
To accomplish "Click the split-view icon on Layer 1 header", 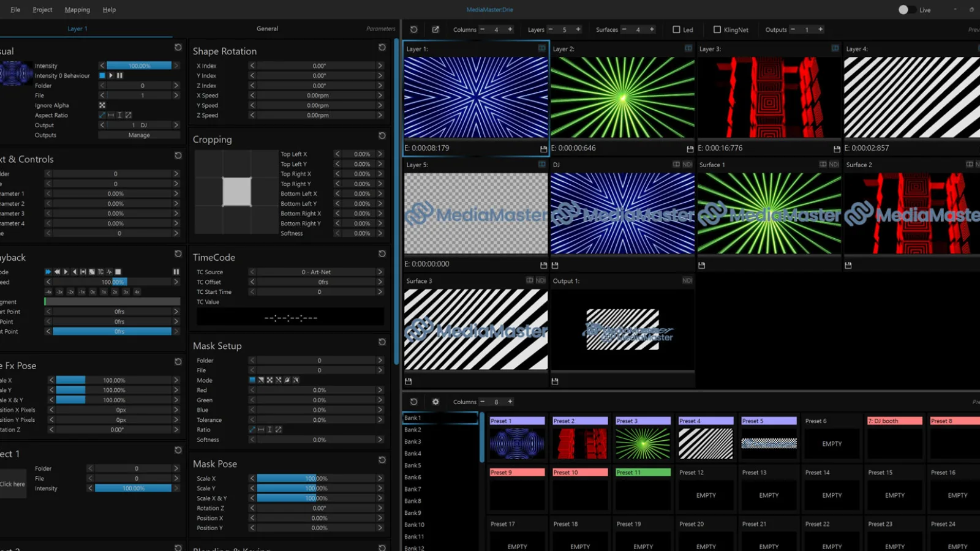I will coord(542,48).
